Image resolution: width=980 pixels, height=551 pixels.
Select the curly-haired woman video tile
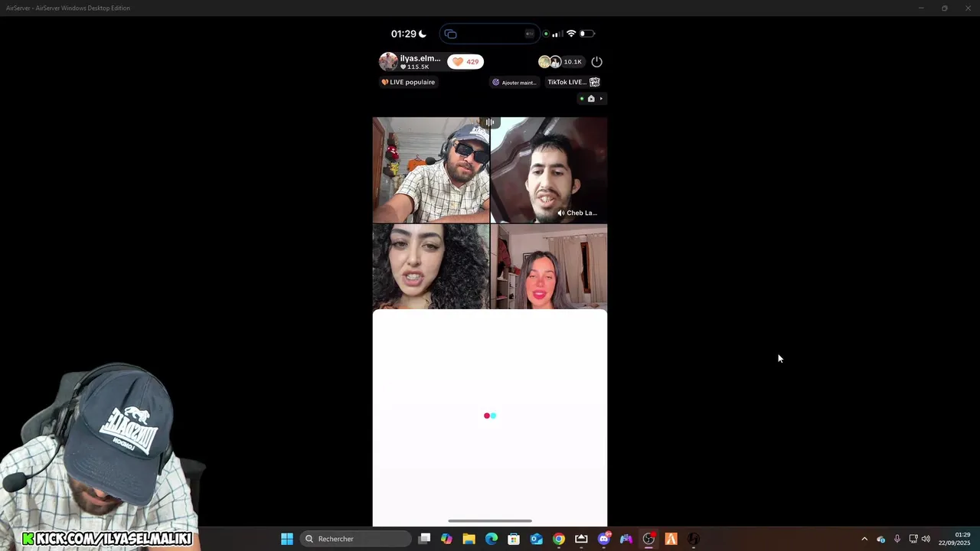[431, 266]
